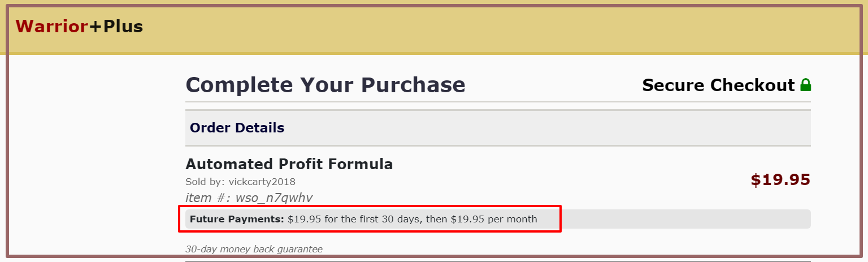Click the "Sold by:" label text
This screenshot has height=262, width=868.
point(205,182)
